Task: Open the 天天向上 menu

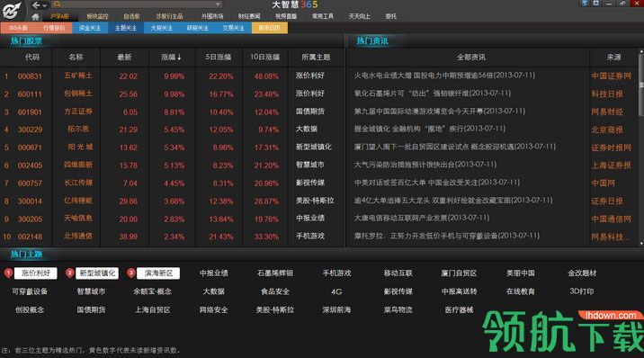Action: pyautogui.click(x=360, y=16)
